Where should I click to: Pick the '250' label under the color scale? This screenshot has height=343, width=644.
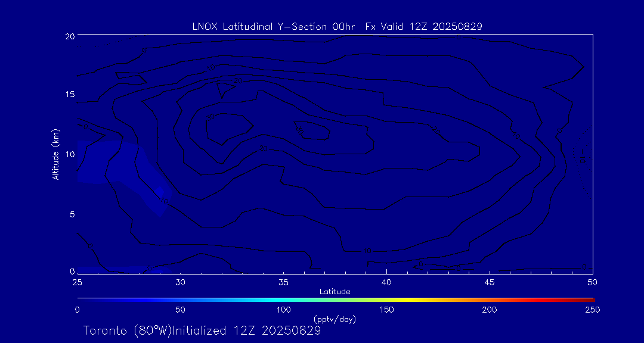click(593, 310)
